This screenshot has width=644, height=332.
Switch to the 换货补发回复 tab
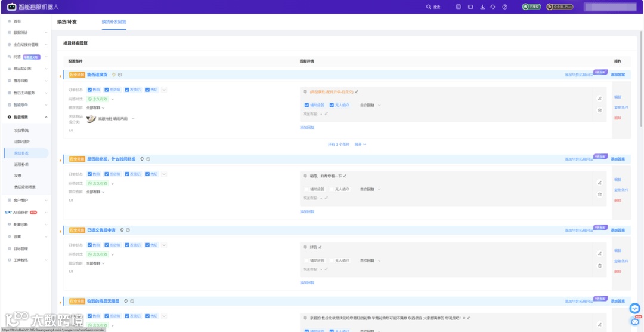tap(114, 22)
